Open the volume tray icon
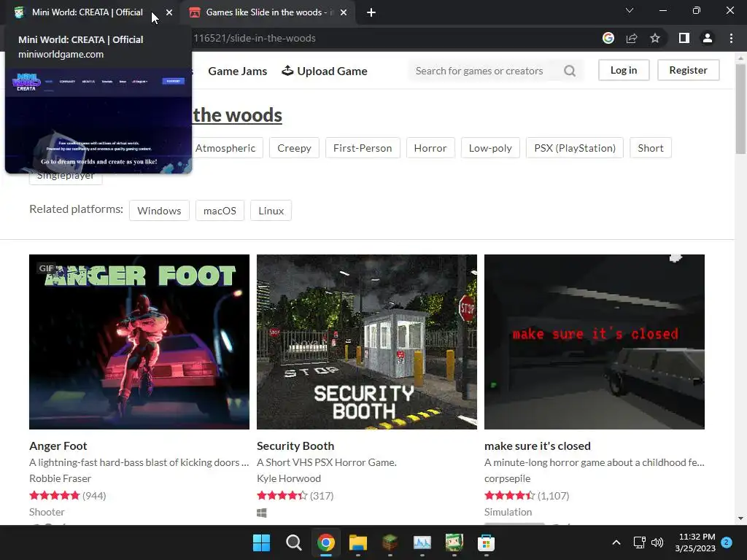 (657, 542)
